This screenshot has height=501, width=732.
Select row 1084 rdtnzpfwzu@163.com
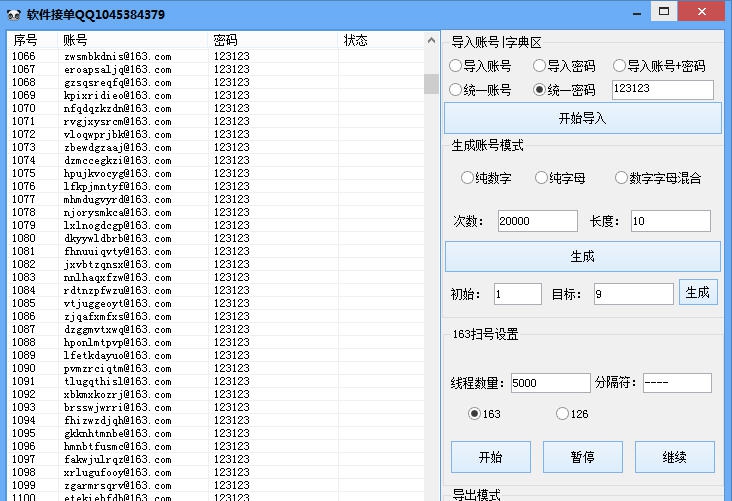[216, 290]
